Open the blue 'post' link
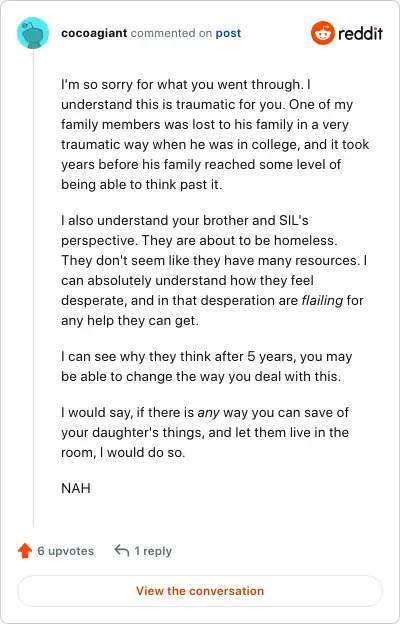 [x=228, y=33]
